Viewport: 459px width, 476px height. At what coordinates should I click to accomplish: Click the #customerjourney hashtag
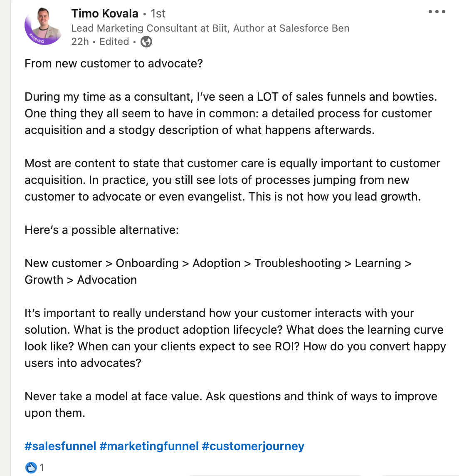coord(253,446)
